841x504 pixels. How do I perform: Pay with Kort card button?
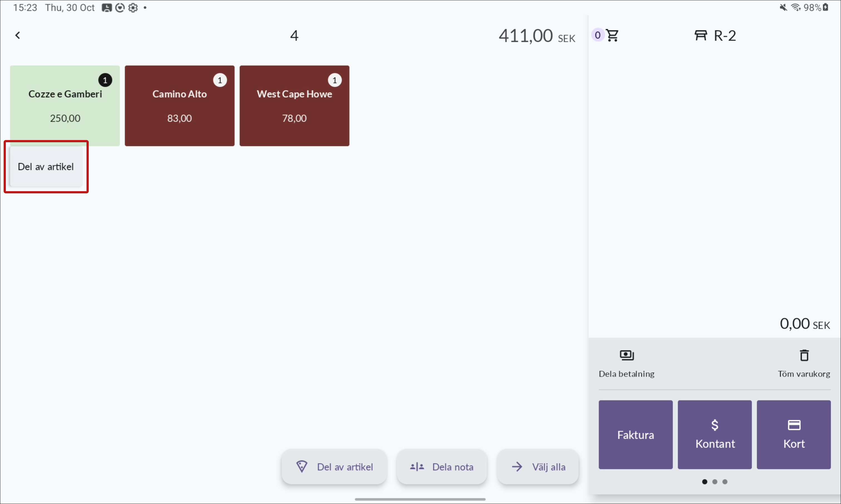[x=794, y=434]
